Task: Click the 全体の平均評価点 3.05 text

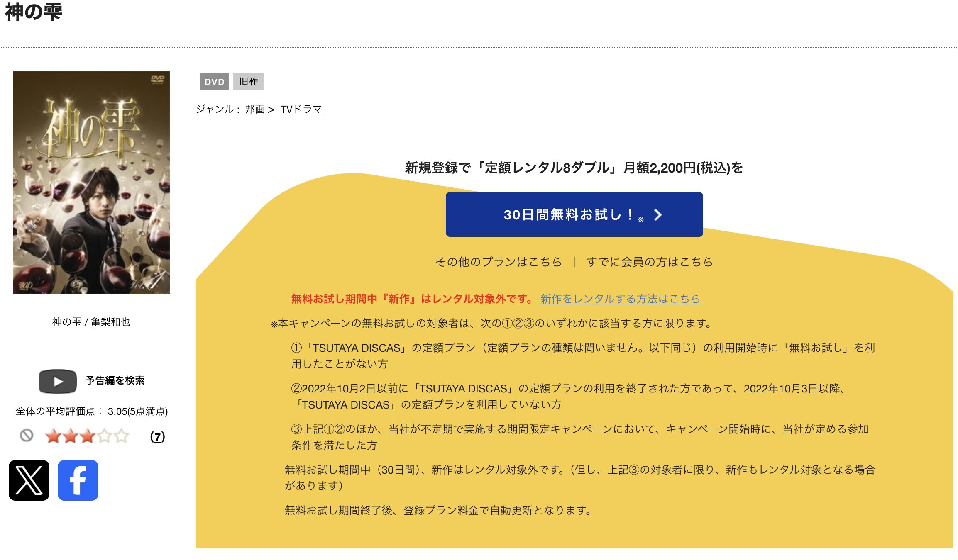Action: coord(92,411)
